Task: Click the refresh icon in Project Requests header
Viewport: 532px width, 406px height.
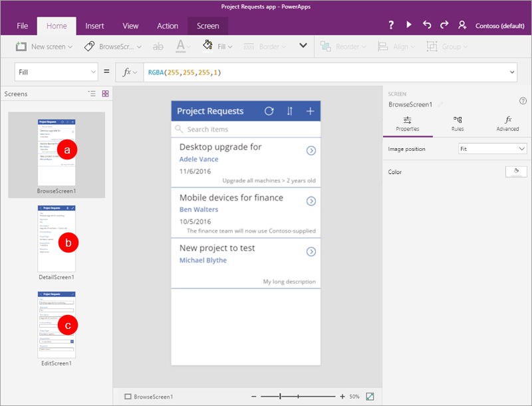Action: coord(269,111)
